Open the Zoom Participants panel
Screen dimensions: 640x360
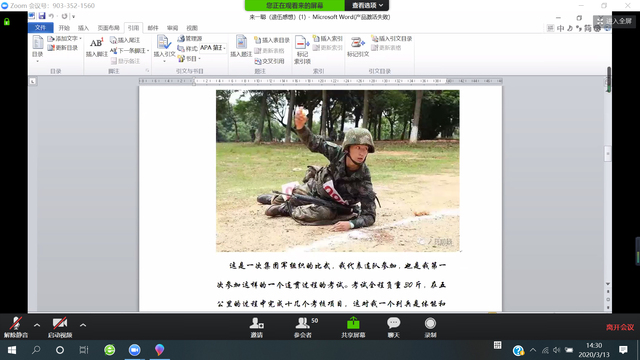(303, 327)
